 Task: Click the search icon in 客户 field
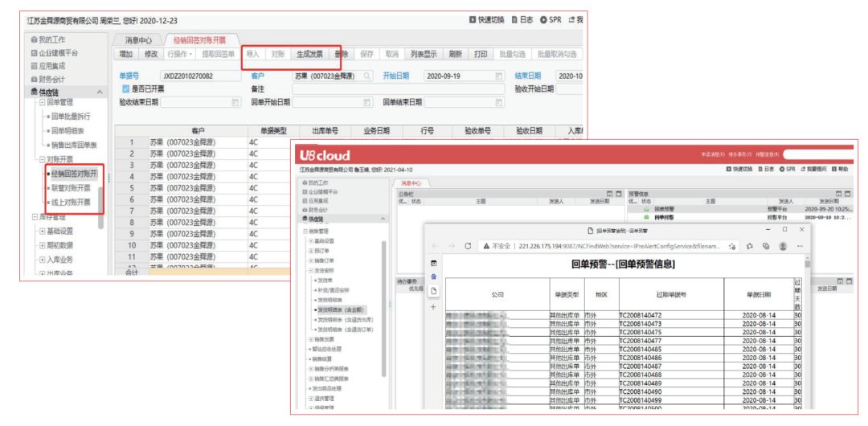click(x=367, y=76)
